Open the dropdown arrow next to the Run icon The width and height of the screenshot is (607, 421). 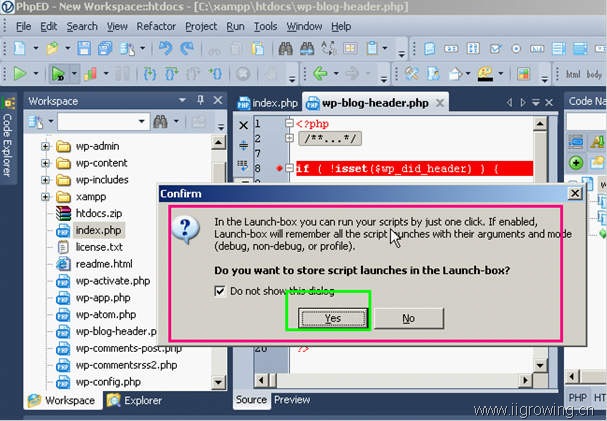36,74
